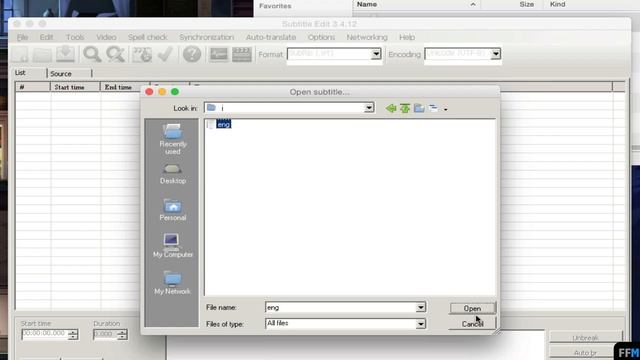This screenshot has height=360, width=640.
Task: Go up one folder level icon
Action: click(x=405, y=108)
